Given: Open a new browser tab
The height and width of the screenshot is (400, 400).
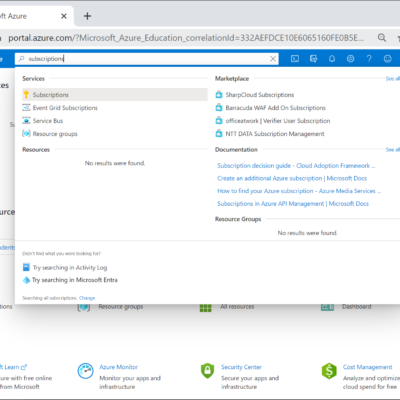Looking at the screenshot, I should coord(87,16).
